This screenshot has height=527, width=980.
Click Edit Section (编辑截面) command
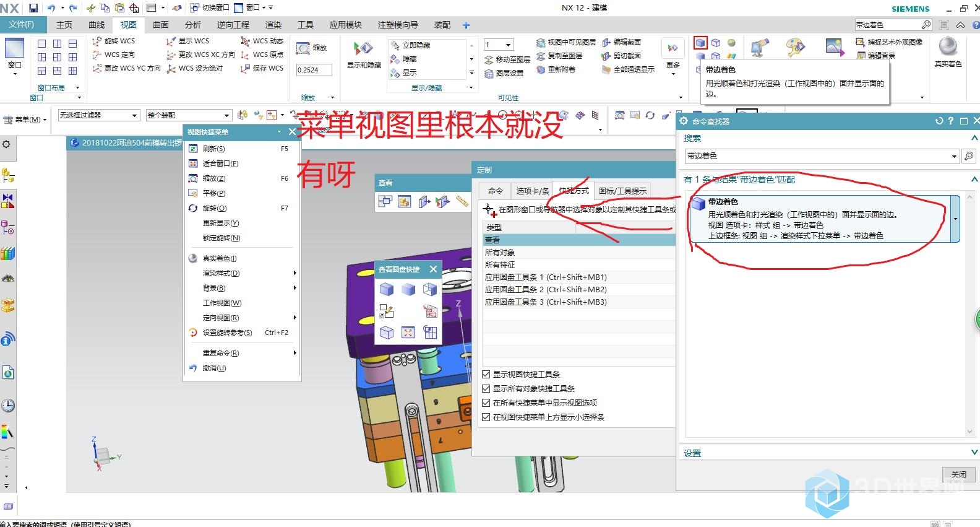pyautogui.click(x=621, y=42)
